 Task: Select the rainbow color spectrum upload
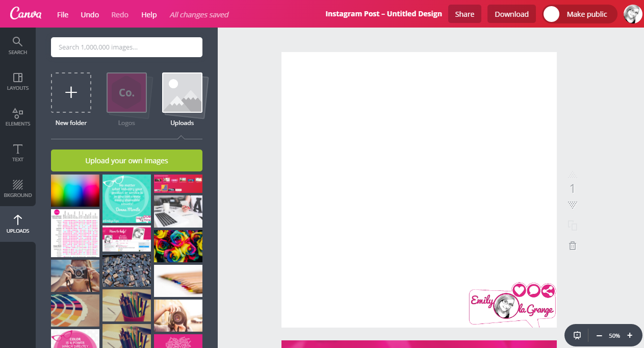point(75,191)
